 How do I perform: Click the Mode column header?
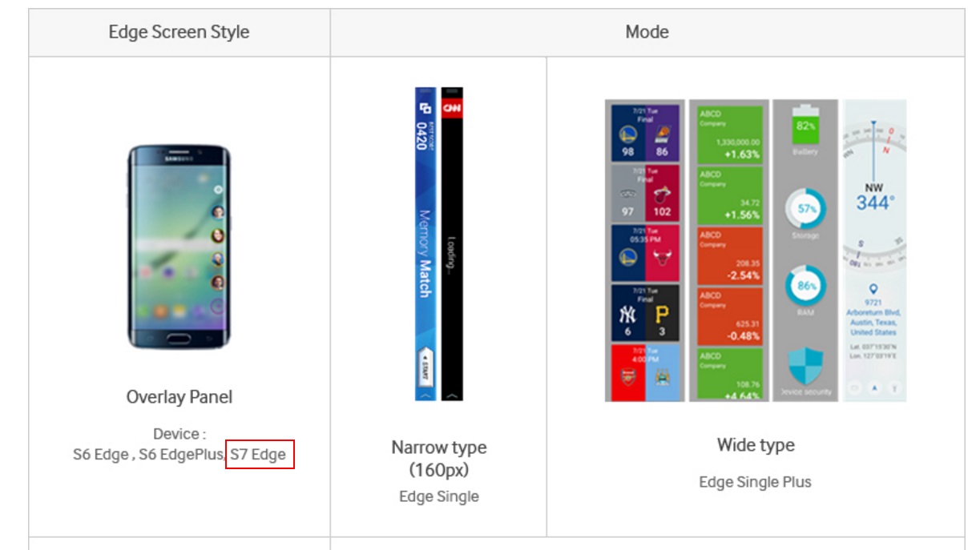647,33
